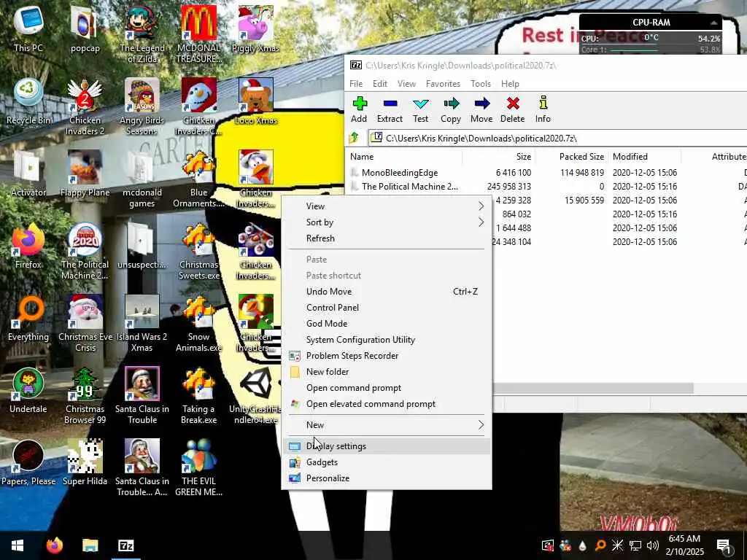Viewport: 747px width, 560px height.
Task: Select the Undertale desktop shortcut
Action: coord(28,390)
